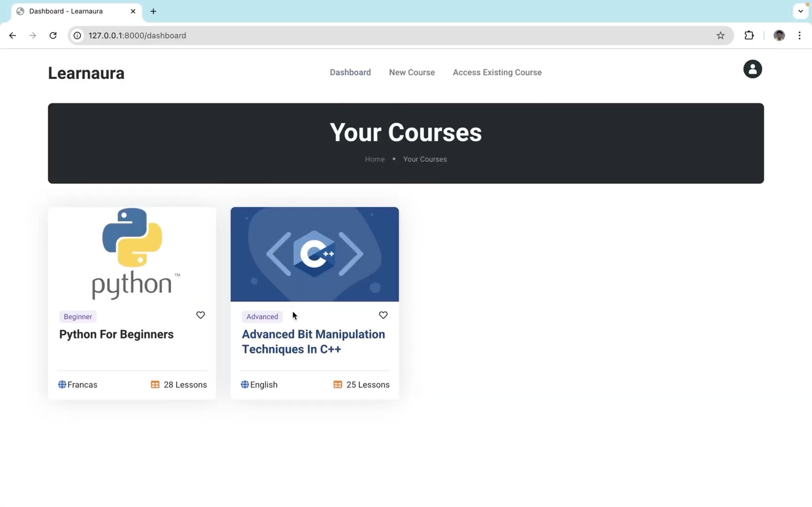
Task: Open the user profile avatar icon
Action: tap(752, 69)
